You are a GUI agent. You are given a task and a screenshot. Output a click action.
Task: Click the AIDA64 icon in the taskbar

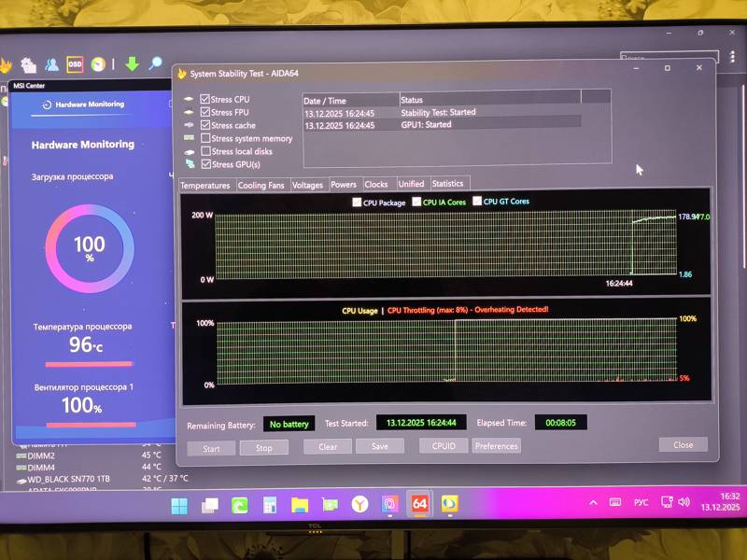coord(419,504)
